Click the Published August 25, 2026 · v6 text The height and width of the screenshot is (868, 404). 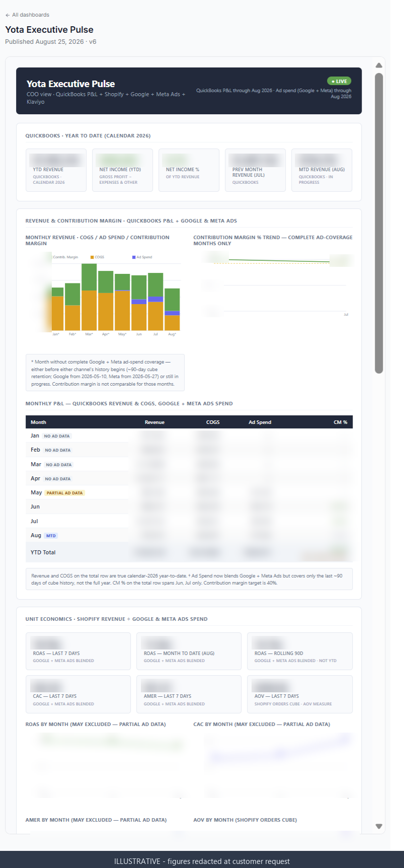click(x=51, y=42)
